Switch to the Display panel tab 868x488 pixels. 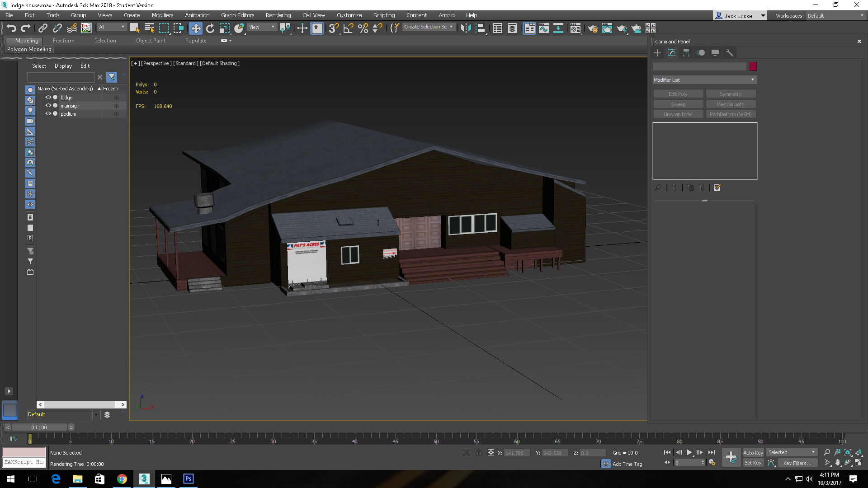pos(715,53)
